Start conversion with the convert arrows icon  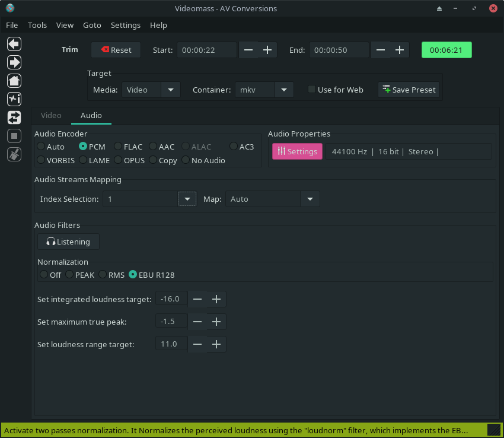[14, 118]
